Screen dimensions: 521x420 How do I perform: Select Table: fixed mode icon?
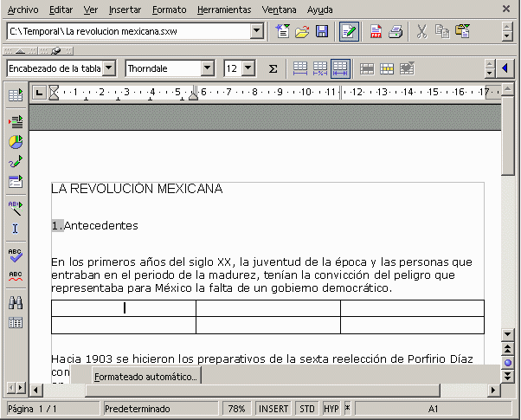coord(300,68)
